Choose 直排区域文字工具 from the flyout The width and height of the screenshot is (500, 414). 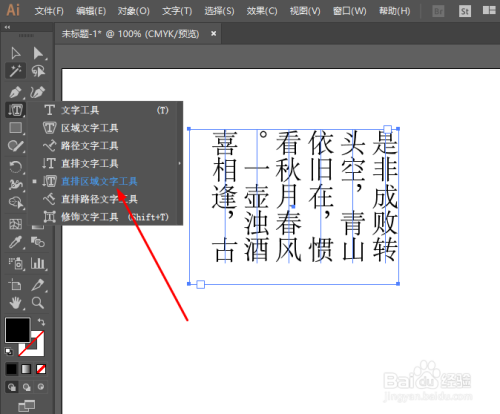105,181
